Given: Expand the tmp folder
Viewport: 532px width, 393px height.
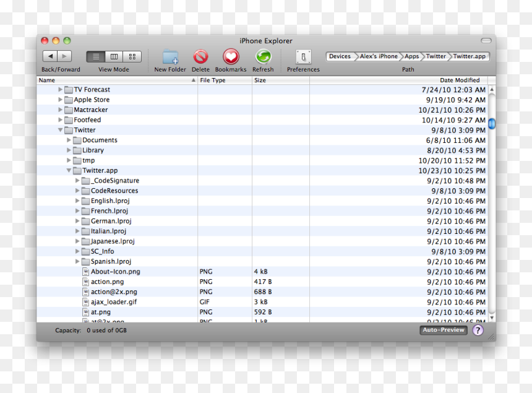Looking at the screenshot, I should point(69,160).
